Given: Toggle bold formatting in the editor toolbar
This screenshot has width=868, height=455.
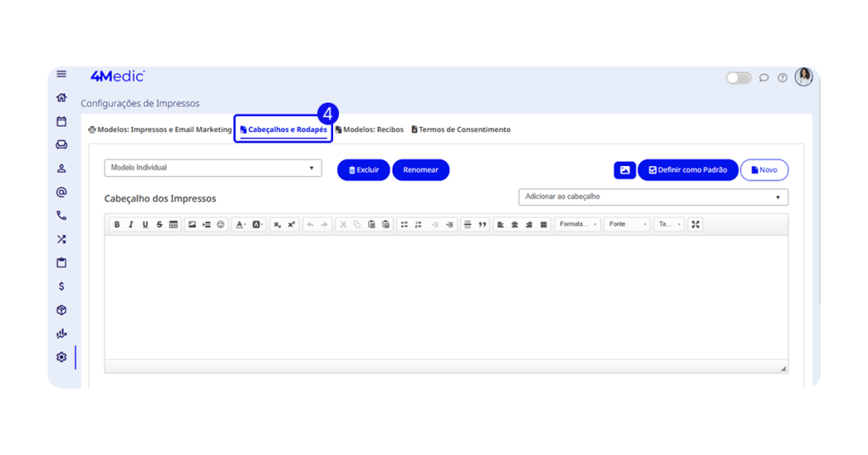Looking at the screenshot, I should coord(117,225).
